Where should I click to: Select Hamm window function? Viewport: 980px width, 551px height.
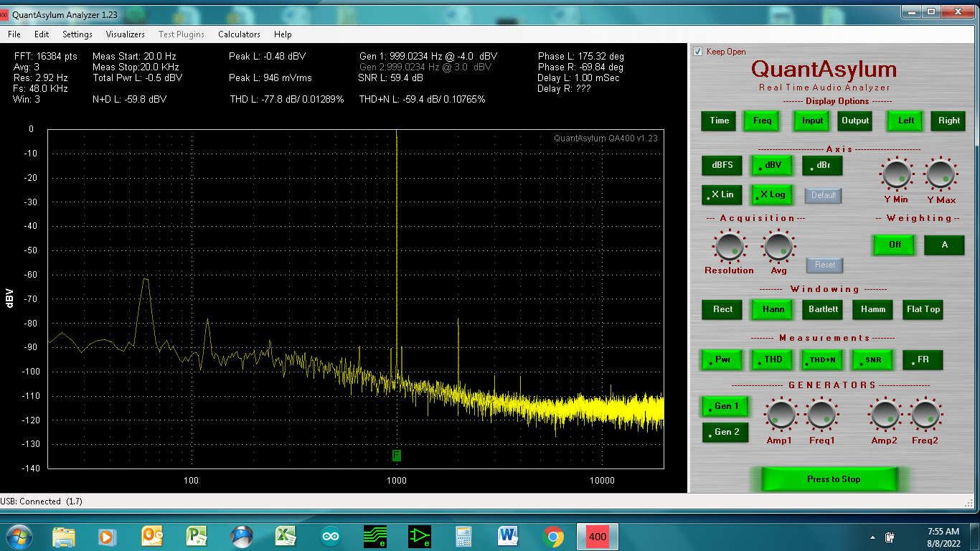point(872,309)
